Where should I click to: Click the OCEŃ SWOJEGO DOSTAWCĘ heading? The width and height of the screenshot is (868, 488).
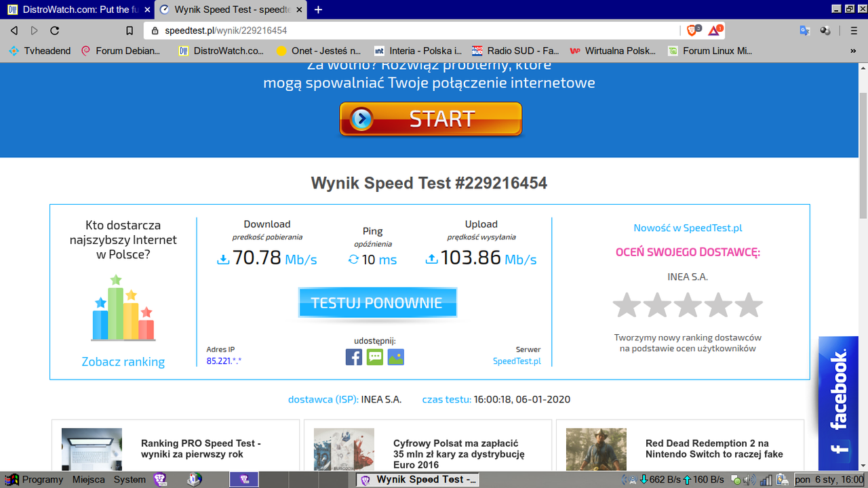[688, 252]
